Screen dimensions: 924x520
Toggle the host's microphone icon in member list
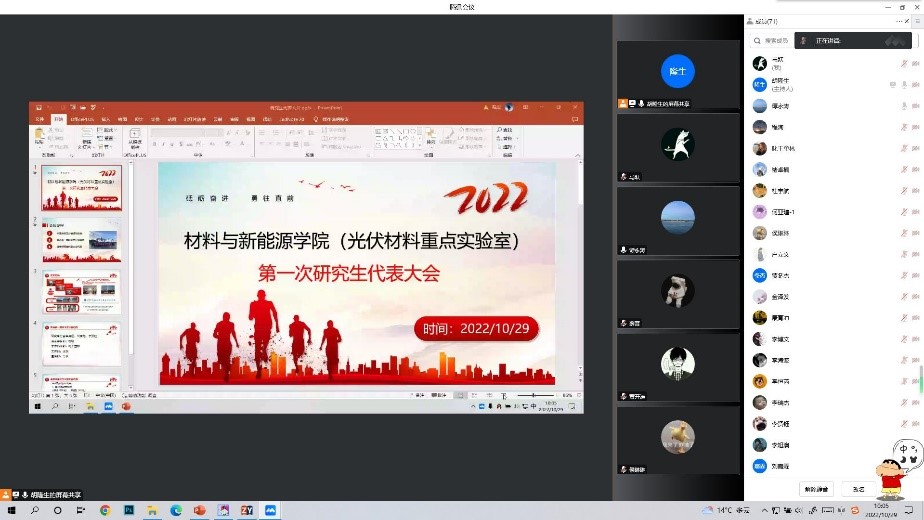[x=903, y=84]
